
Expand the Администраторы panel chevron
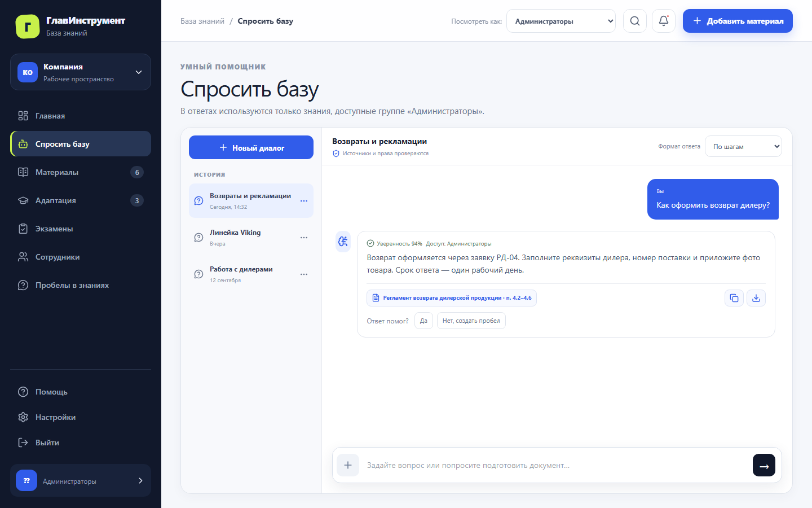140,480
